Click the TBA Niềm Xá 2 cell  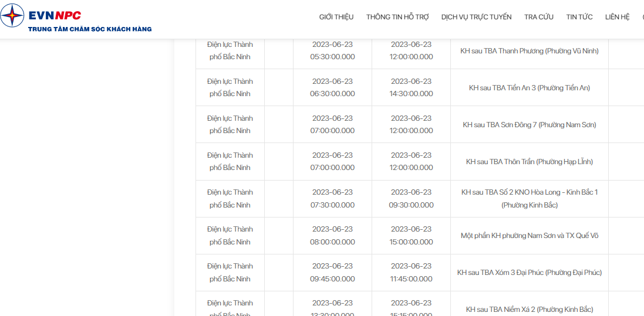coord(530,304)
